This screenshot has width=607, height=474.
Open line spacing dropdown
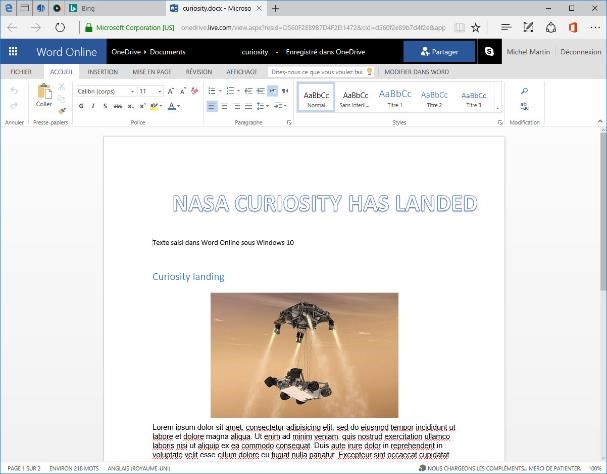click(263, 106)
